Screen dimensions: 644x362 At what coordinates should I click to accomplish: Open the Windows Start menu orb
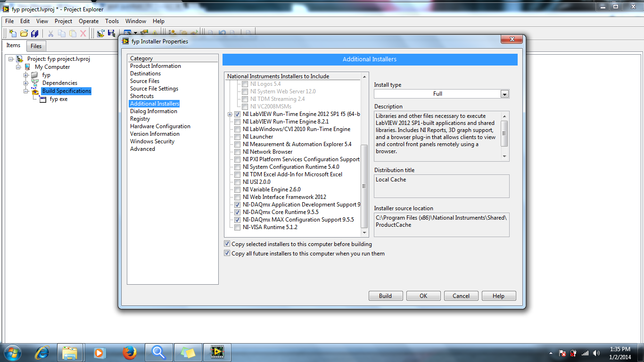pyautogui.click(x=12, y=352)
